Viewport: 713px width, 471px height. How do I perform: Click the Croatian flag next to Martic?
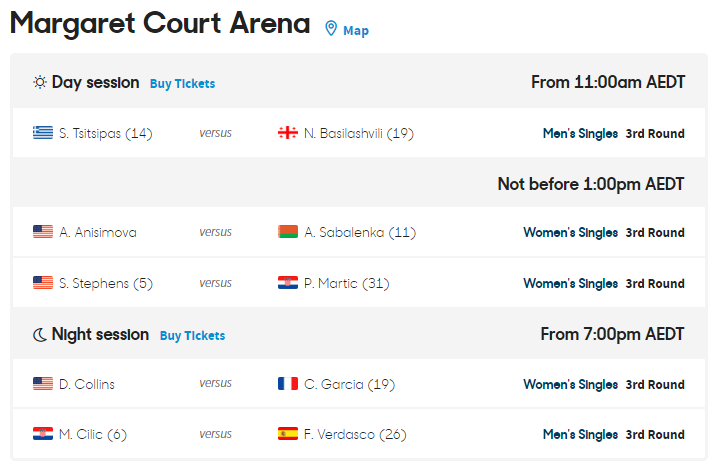(288, 283)
